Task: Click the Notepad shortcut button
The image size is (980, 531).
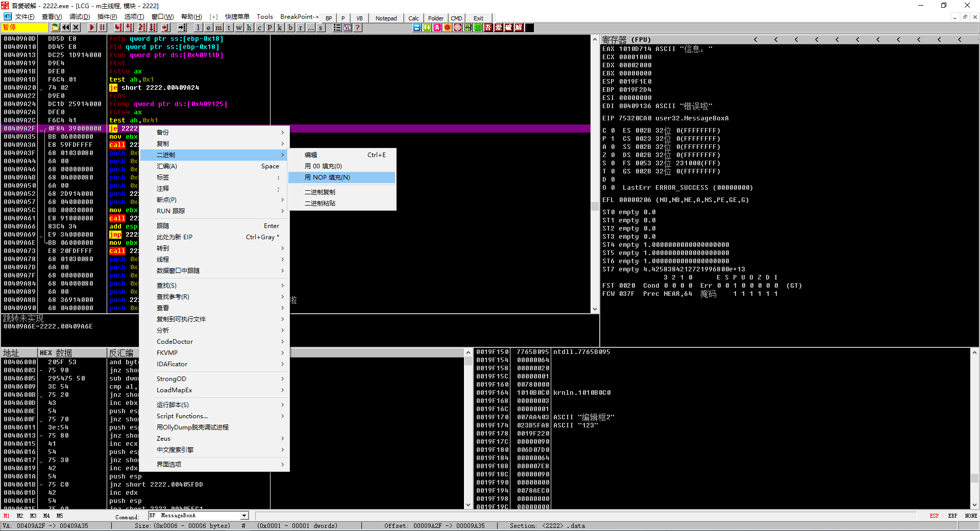Action: [386, 18]
